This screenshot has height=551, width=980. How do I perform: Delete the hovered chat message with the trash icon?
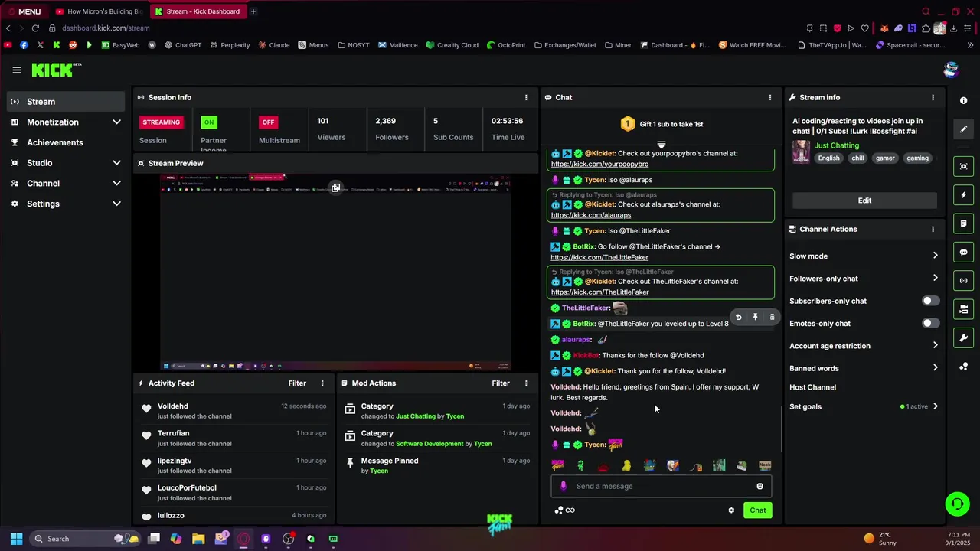pyautogui.click(x=772, y=317)
